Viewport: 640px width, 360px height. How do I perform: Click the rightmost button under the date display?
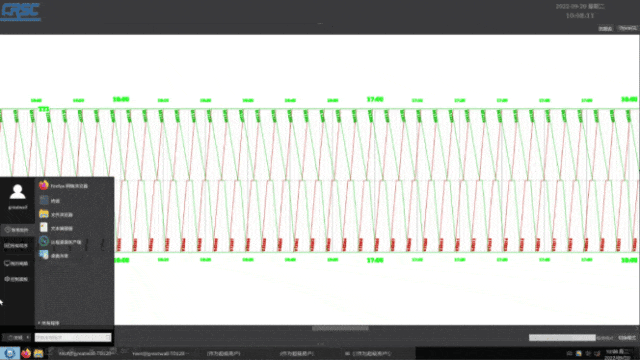coord(627,28)
